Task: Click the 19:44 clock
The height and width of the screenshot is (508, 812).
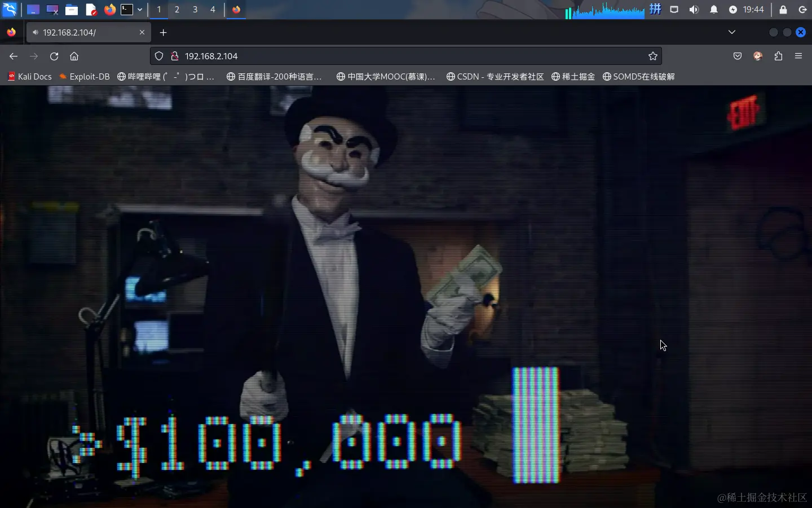Action: click(753, 10)
